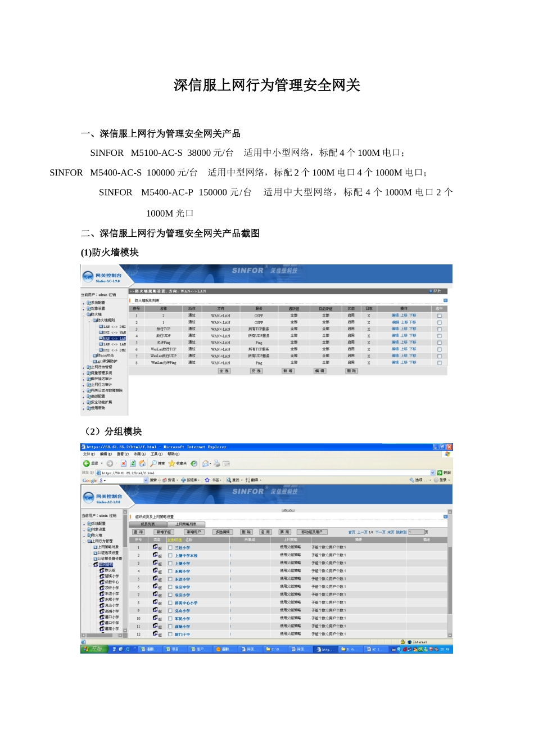Check the 上塘中学本校 group checkbox
This screenshot has height=756, width=534.
pos(170,555)
